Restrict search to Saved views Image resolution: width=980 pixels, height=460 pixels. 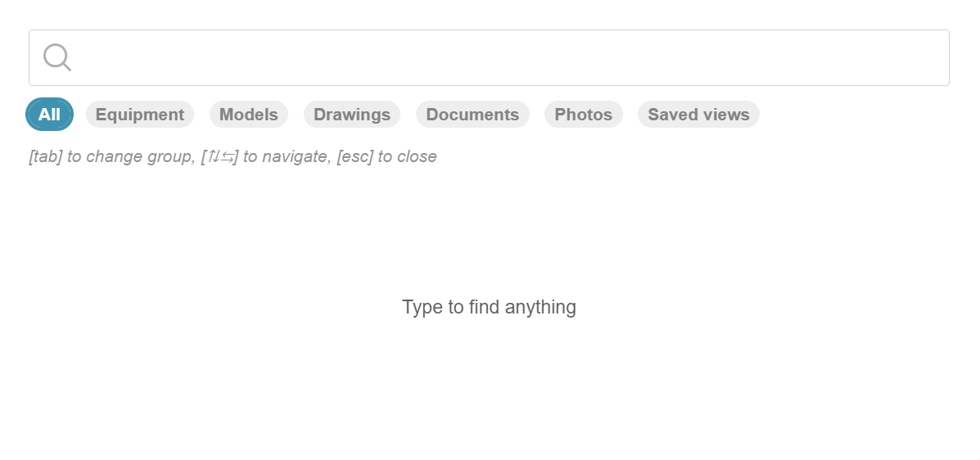click(x=698, y=115)
